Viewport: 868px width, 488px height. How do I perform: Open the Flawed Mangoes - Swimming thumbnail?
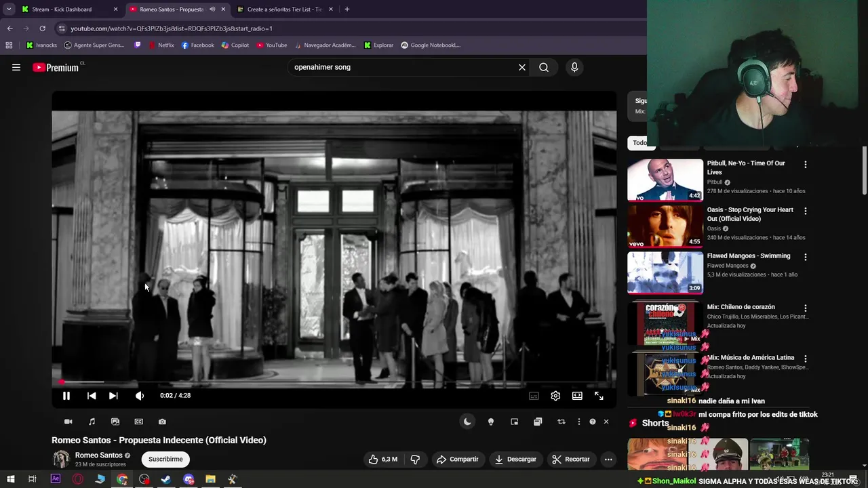click(x=665, y=272)
